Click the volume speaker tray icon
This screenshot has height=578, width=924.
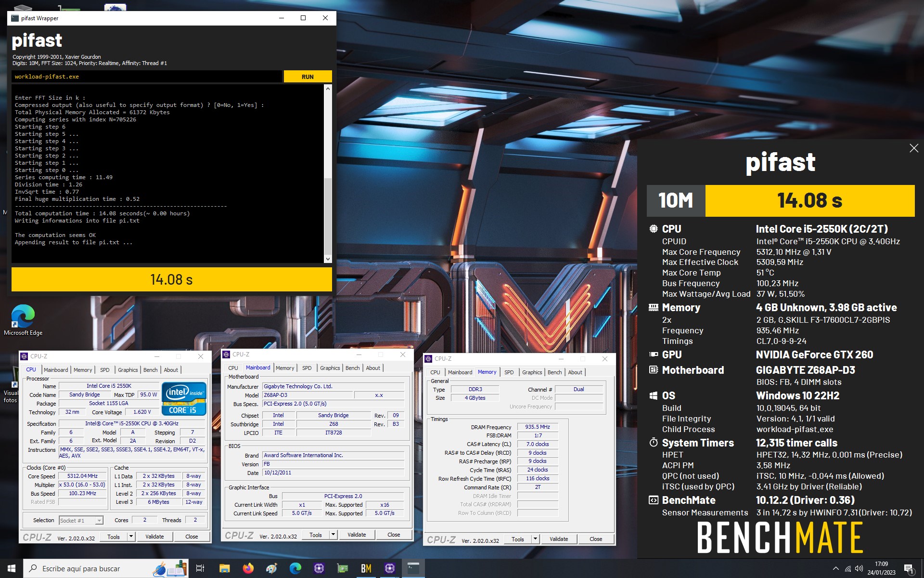click(x=859, y=568)
